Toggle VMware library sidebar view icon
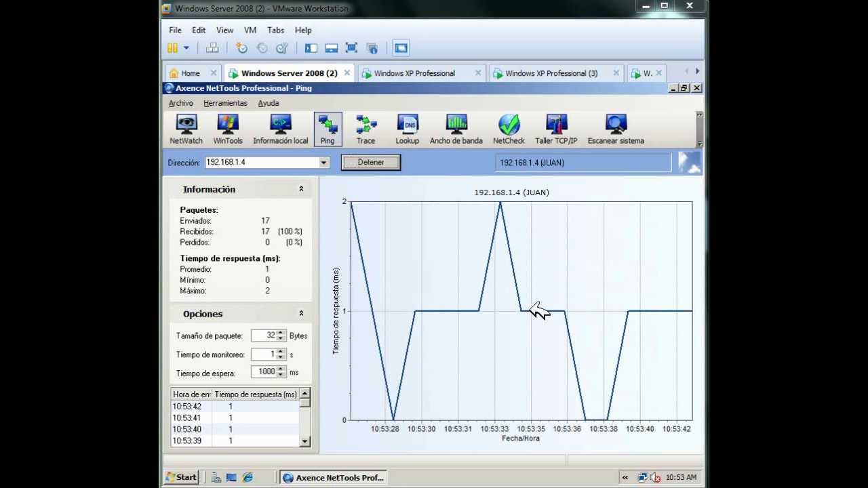 pyautogui.click(x=311, y=48)
